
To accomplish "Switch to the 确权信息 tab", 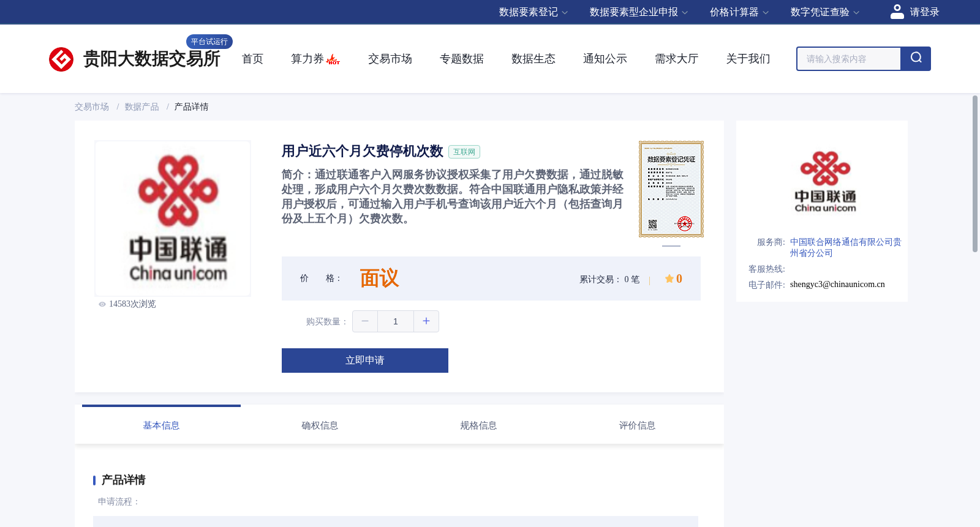I will point(320,425).
